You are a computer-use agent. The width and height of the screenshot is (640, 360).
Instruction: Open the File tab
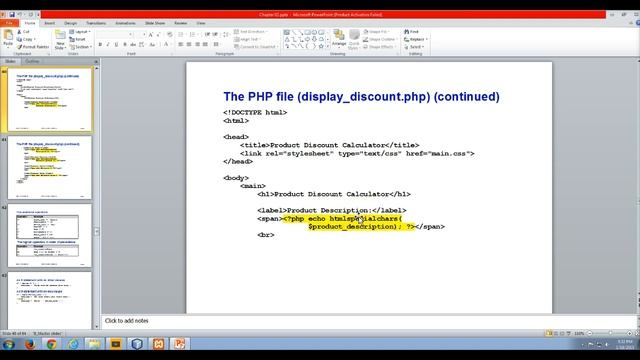(x=9, y=23)
